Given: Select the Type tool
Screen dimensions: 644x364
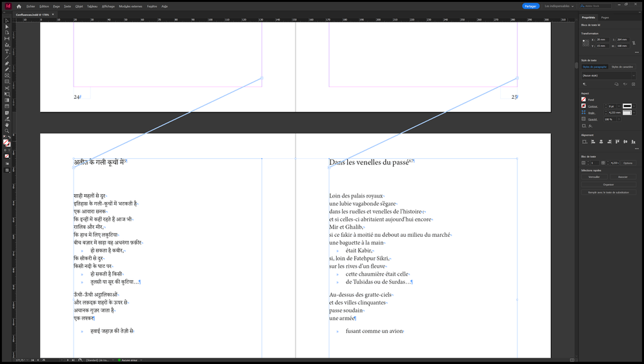Looking at the screenshot, I should point(7,52).
